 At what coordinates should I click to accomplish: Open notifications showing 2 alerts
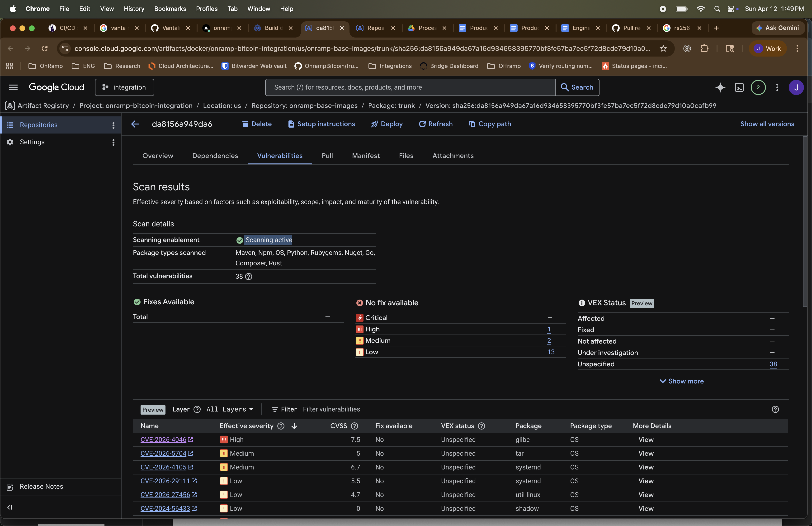click(x=758, y=87)
